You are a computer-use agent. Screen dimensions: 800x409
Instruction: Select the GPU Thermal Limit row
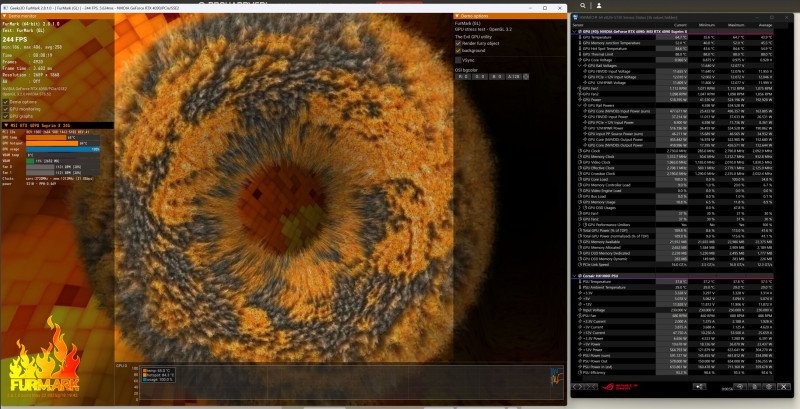point(673,54)
